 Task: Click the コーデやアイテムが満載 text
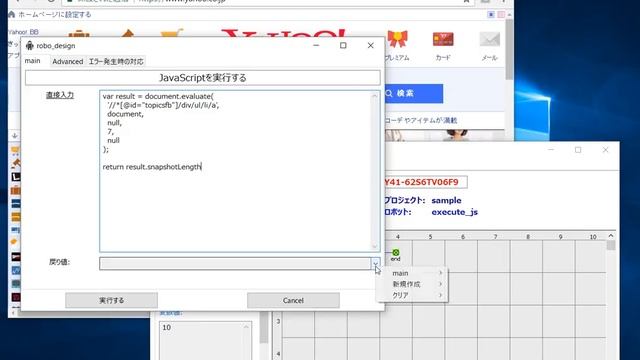(421, 120)
